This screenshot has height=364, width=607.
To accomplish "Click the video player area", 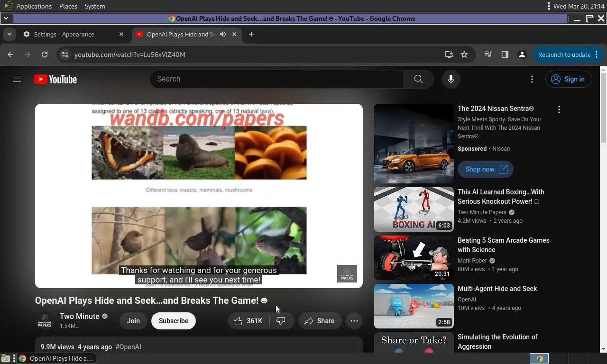I will (199, 196).
